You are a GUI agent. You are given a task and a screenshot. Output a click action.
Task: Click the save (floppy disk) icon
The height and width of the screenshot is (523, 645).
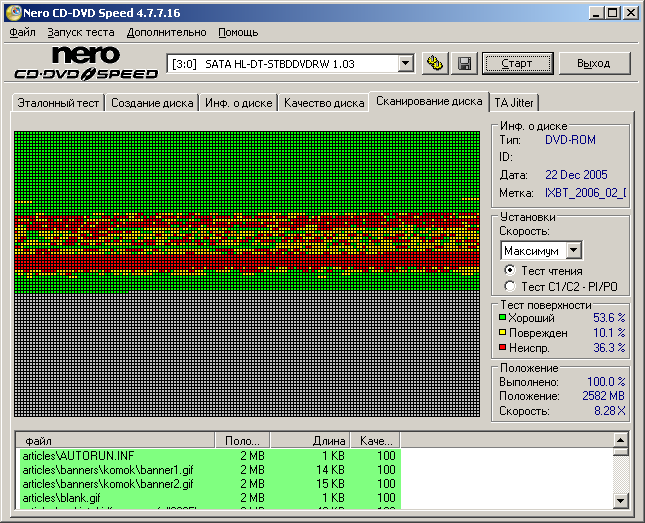tap(464, 63)
